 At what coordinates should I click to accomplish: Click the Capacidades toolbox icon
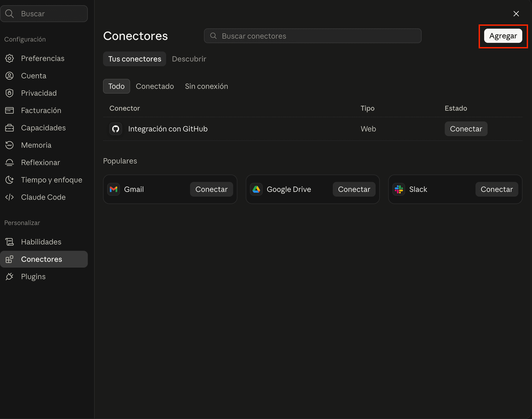[x=9, y=128]
